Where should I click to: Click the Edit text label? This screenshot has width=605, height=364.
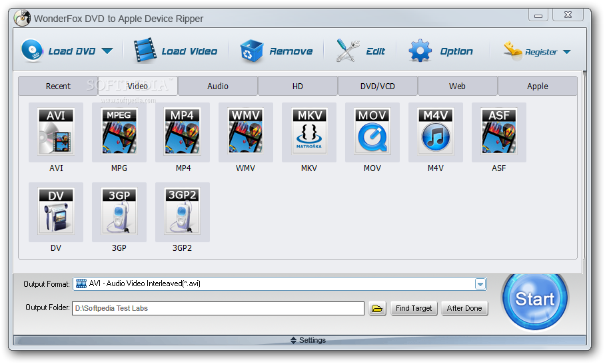coord(375,51)
